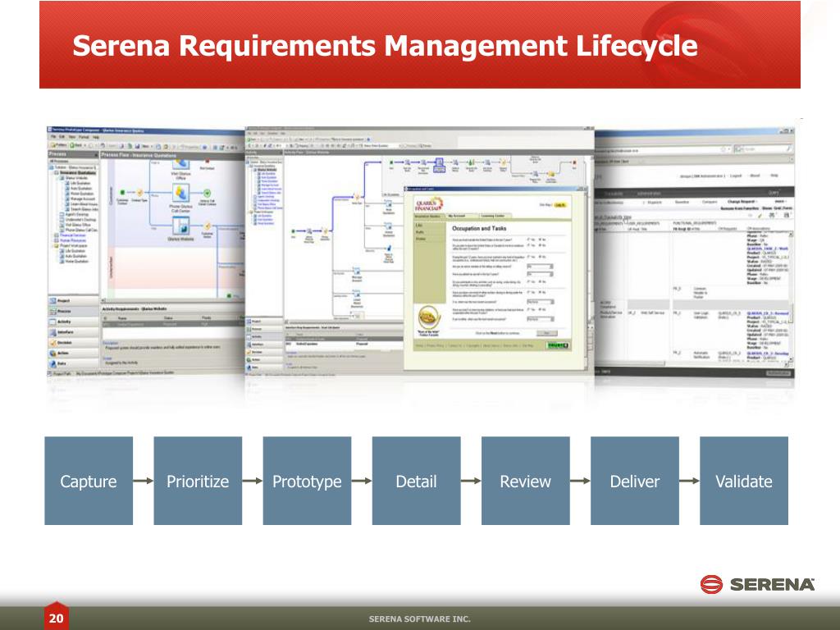The height and width of the screenshot is (630, 840).
Task: Switch to Interface panel in left Composer window
Action: pyautogui.click(x=73, y=332)
